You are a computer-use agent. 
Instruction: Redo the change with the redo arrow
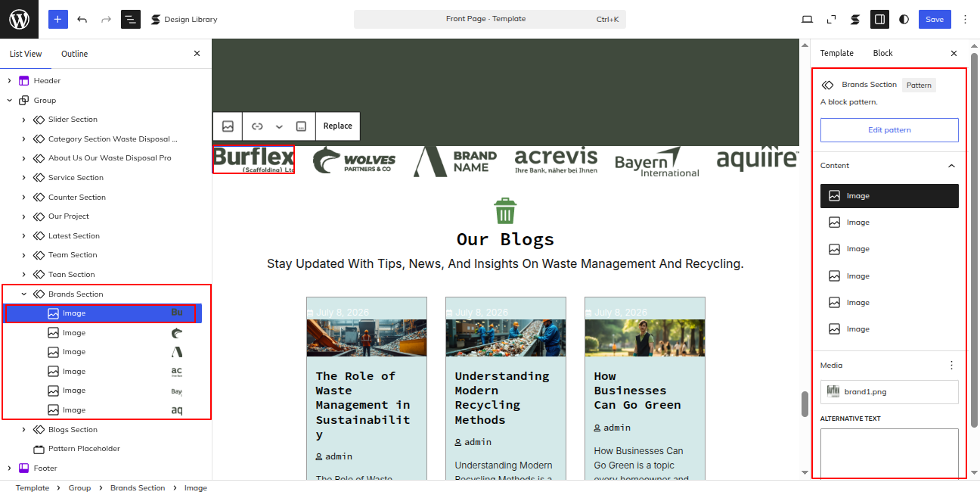pos(106,19)
